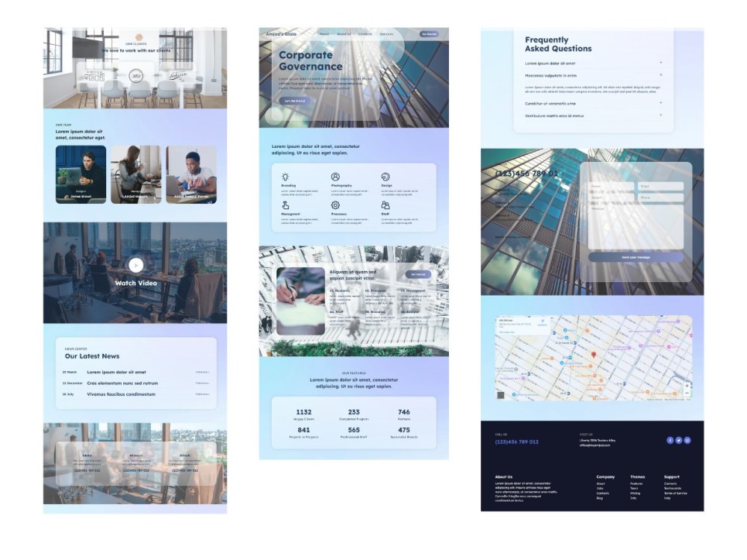Click the Management hand pointer icon
The image size is (747, 560).
(285, 205)
